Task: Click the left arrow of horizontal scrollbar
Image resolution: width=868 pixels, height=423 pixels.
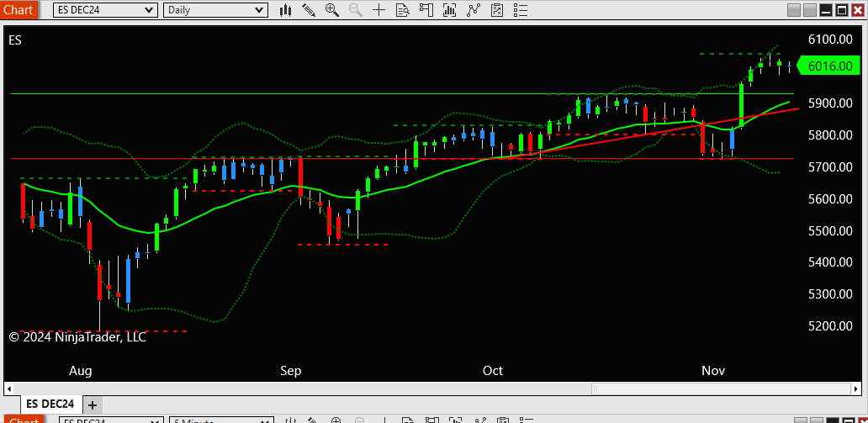Action: (9, 389)
